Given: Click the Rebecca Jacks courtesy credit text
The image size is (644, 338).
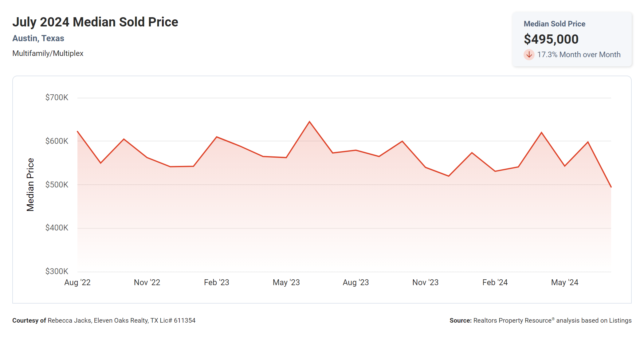Looking at the screenshot, I should tap(104, 320).
